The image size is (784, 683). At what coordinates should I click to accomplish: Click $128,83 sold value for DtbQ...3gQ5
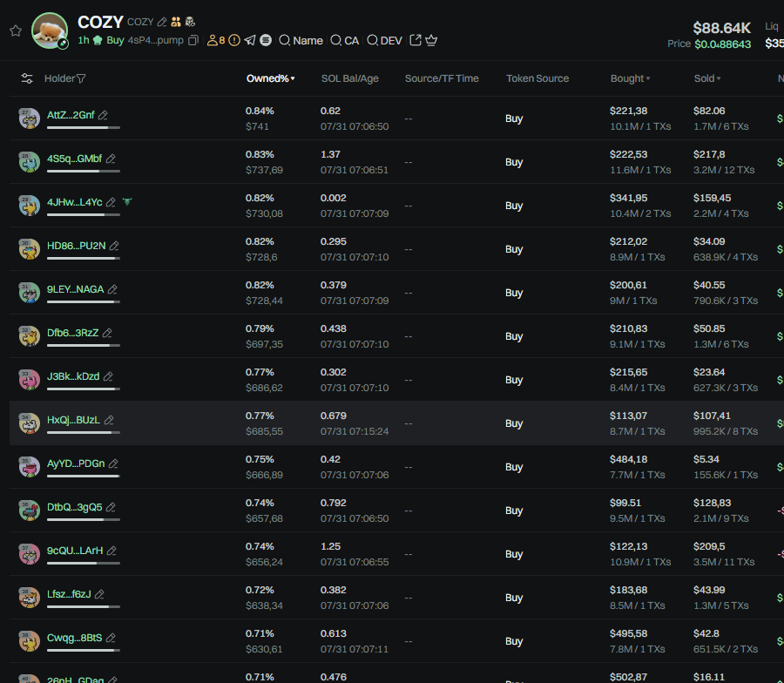point(712,503)
